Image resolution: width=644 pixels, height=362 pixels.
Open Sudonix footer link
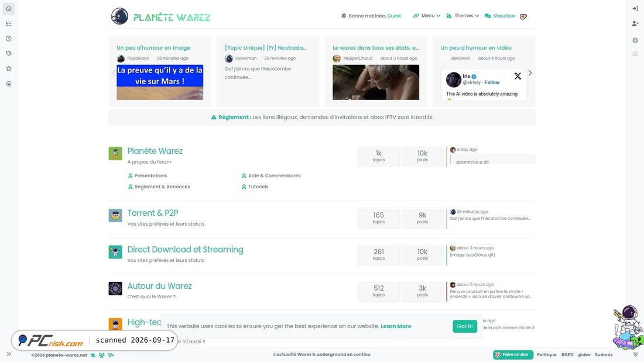click(604, 354)
